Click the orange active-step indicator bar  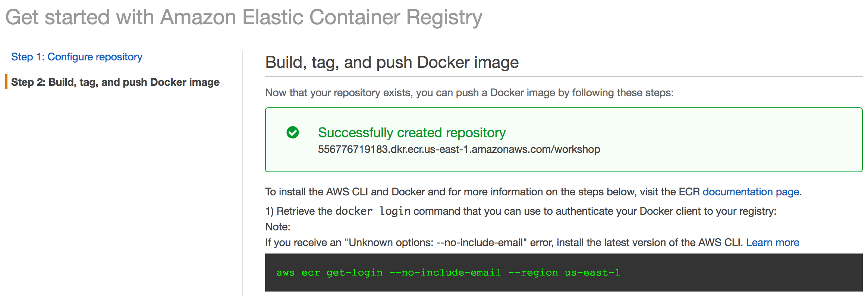point(6,82)
